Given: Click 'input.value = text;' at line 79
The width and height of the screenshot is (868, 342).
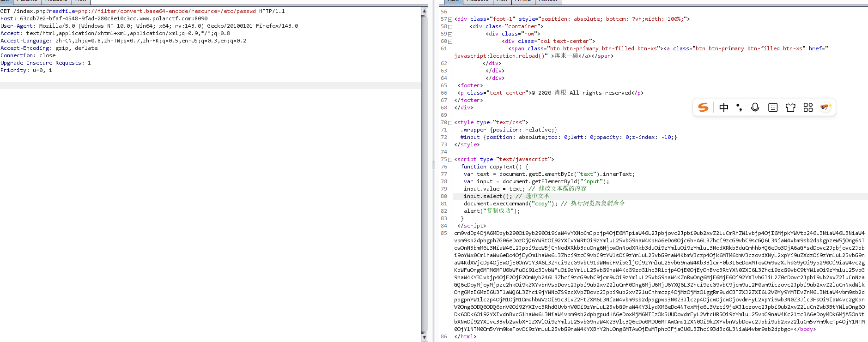Looking at the screenshot, I should click(x=494, y=189).
